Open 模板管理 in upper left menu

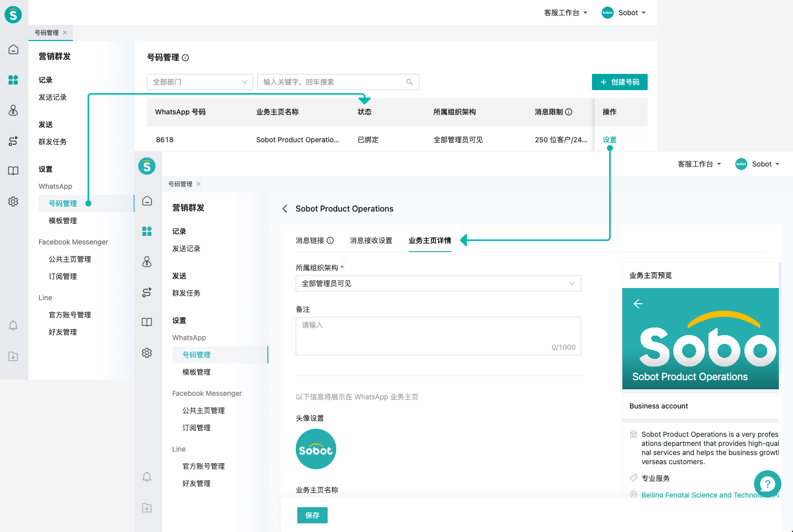point(63,221)
